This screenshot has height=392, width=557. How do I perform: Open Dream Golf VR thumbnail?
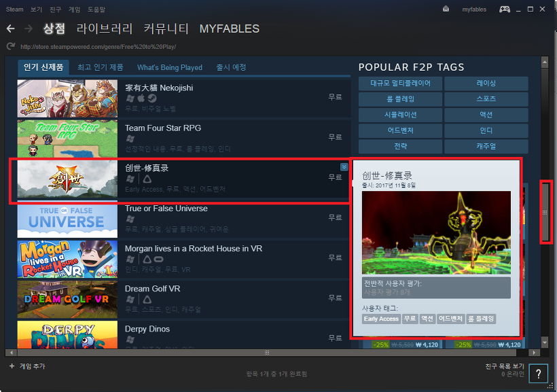(67, 299)
